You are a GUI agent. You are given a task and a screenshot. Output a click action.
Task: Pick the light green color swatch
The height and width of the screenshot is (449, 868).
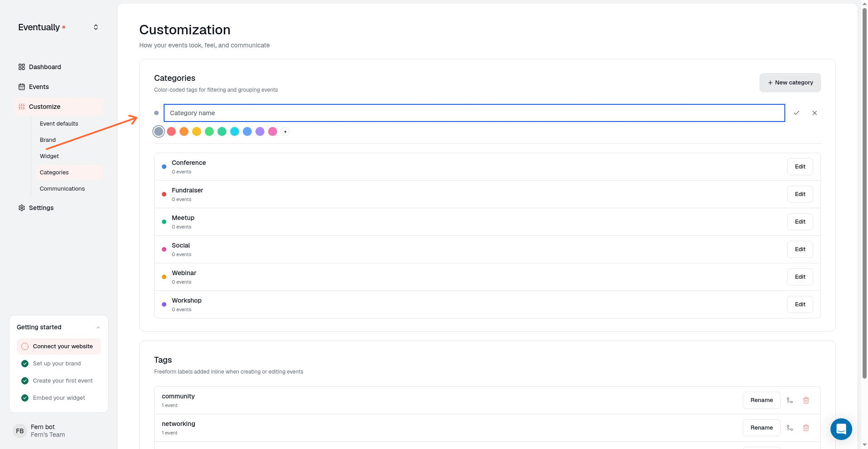point(209,131)
